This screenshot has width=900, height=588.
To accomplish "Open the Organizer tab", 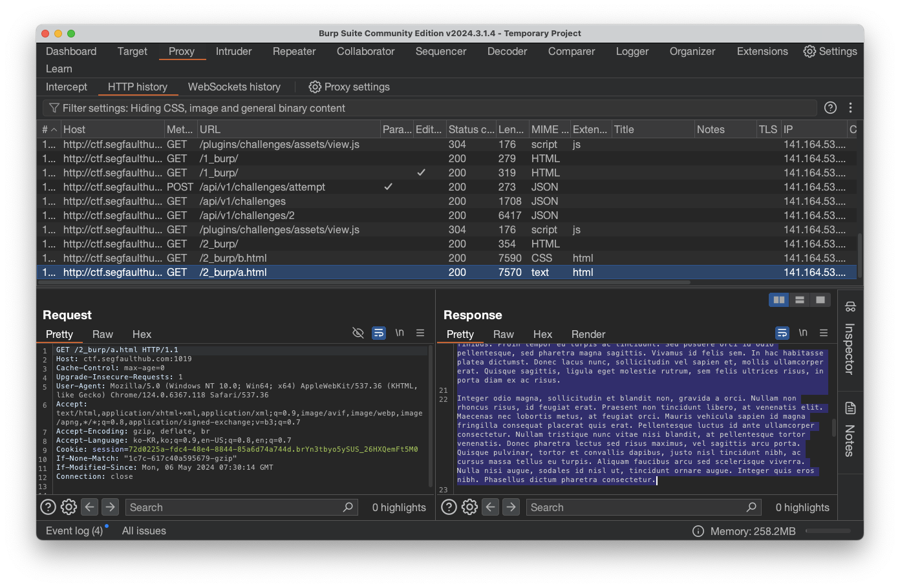I will click(x=692, y=51).
